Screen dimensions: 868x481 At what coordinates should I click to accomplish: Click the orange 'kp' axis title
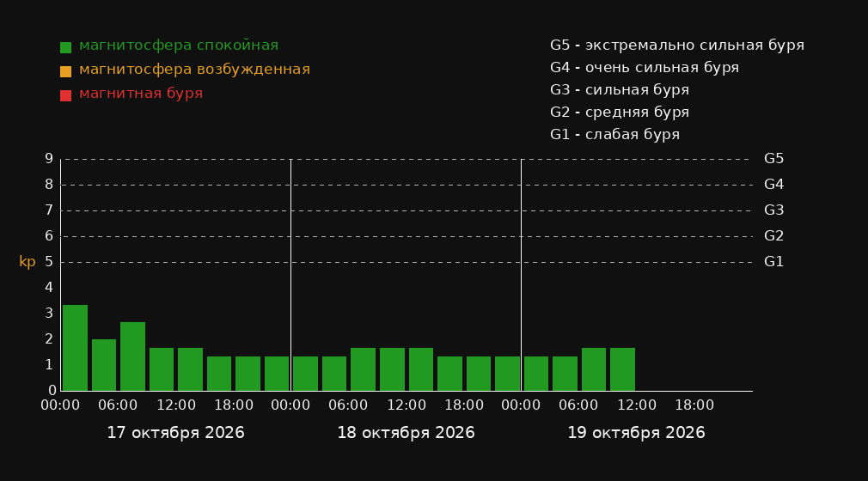click(28, 262)
